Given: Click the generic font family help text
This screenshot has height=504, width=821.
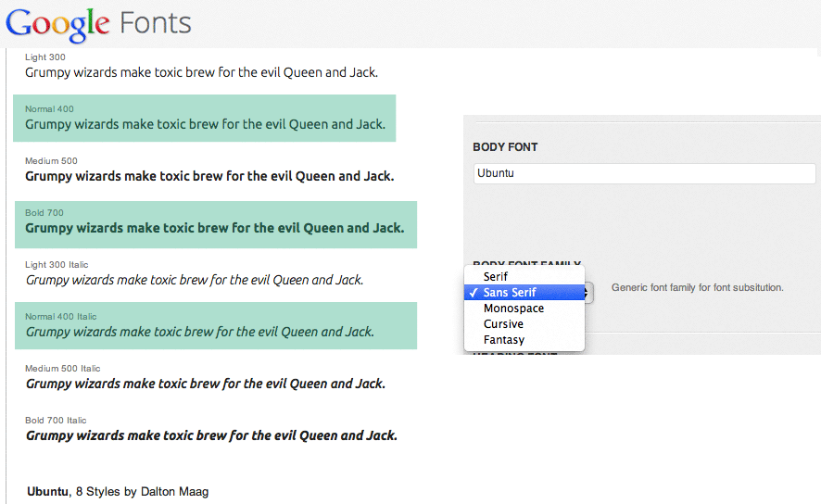Looking at the screenshot, I should pyautogui.click(x=698, y=287).
